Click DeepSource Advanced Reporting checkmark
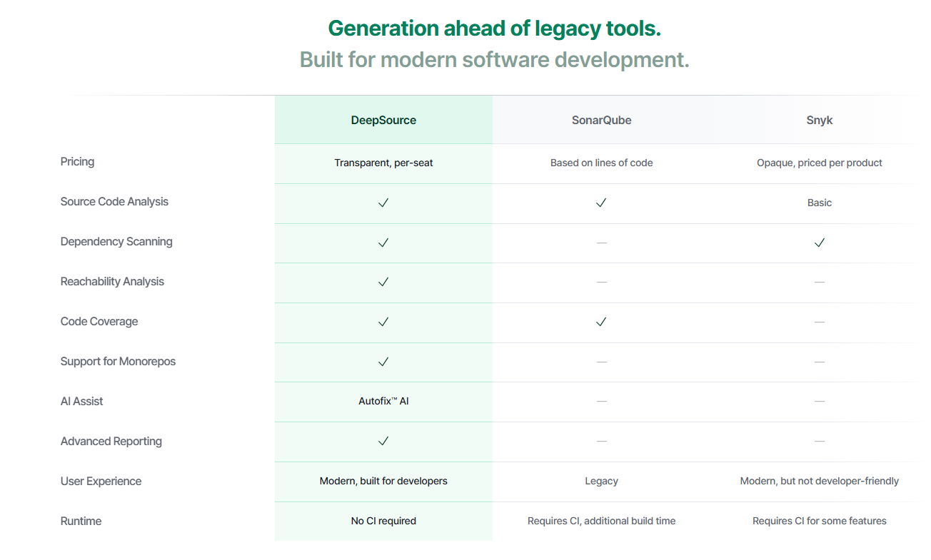 (383, 441)
